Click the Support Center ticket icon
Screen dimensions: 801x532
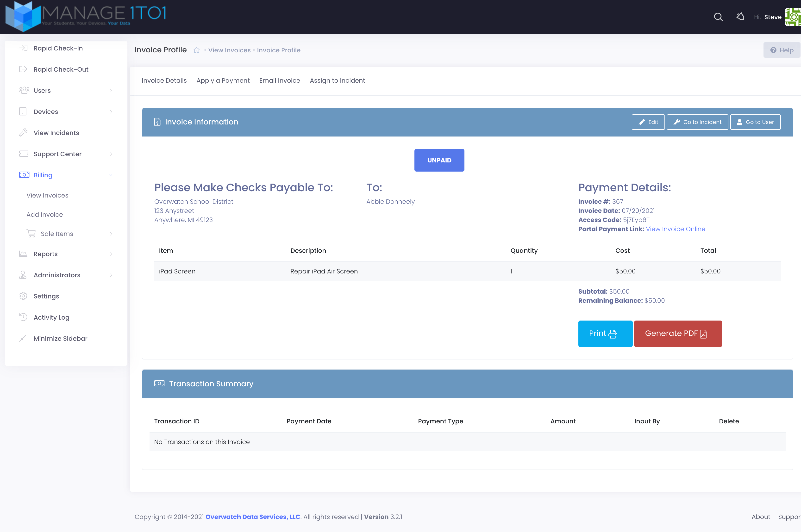(x=24, y=154)
